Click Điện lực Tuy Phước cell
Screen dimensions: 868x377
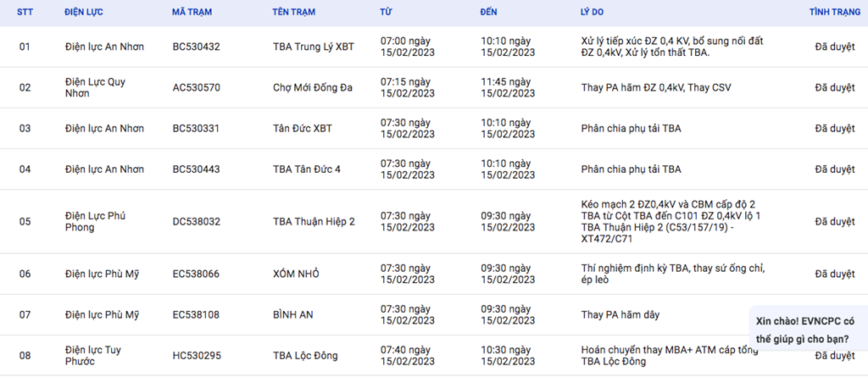pos(93,356)
